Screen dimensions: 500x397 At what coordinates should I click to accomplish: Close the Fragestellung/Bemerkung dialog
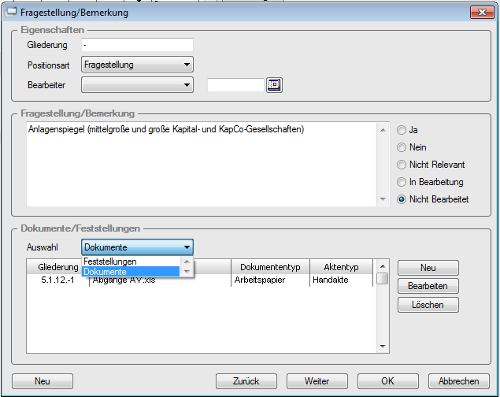[482, 12]
